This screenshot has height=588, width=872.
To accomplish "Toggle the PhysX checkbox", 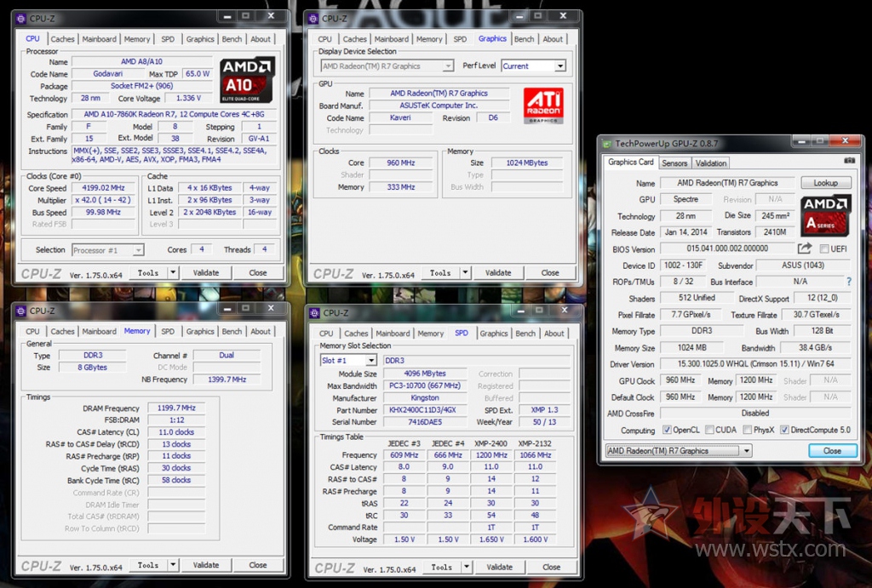I will click(747, 430).
